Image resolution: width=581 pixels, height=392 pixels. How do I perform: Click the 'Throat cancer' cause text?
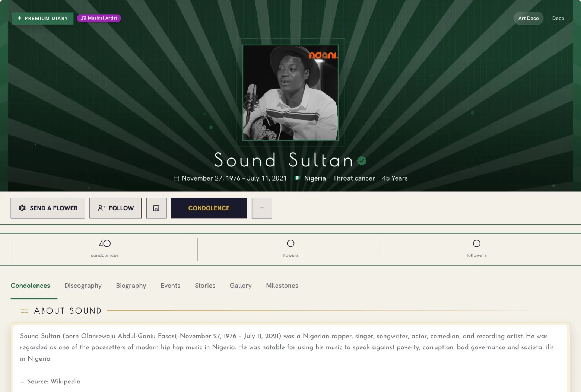[354, 178]
